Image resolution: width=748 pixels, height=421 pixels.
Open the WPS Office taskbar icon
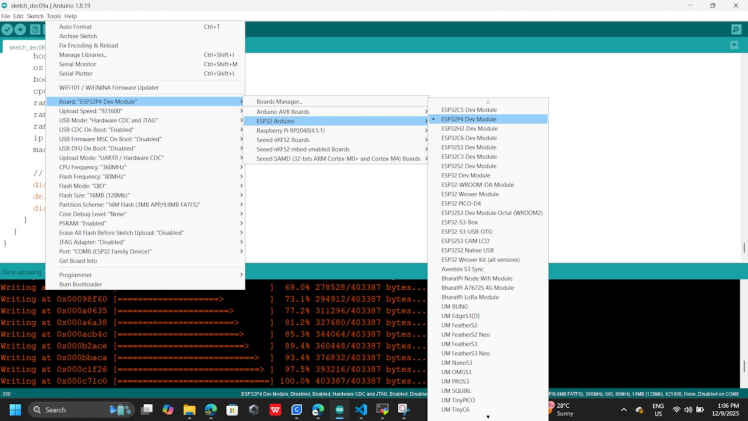pos(275,410)
